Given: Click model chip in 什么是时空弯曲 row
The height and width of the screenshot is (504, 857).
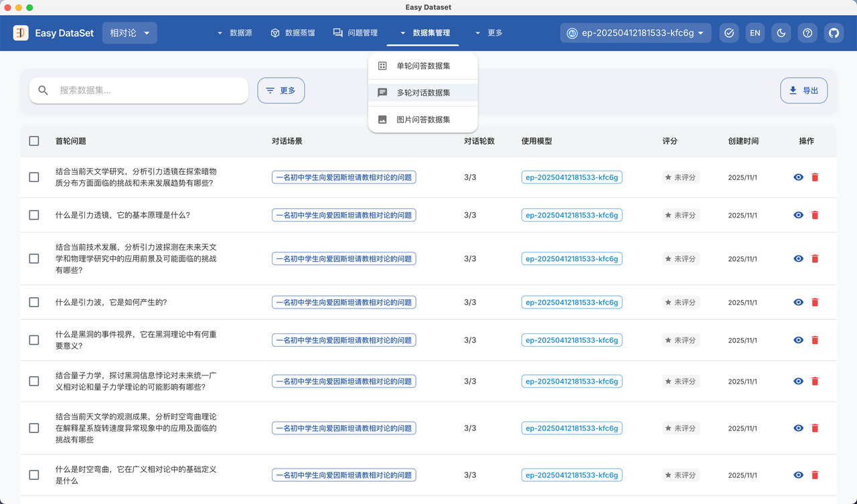Looking at the screenshot, I should pos(572,475).
